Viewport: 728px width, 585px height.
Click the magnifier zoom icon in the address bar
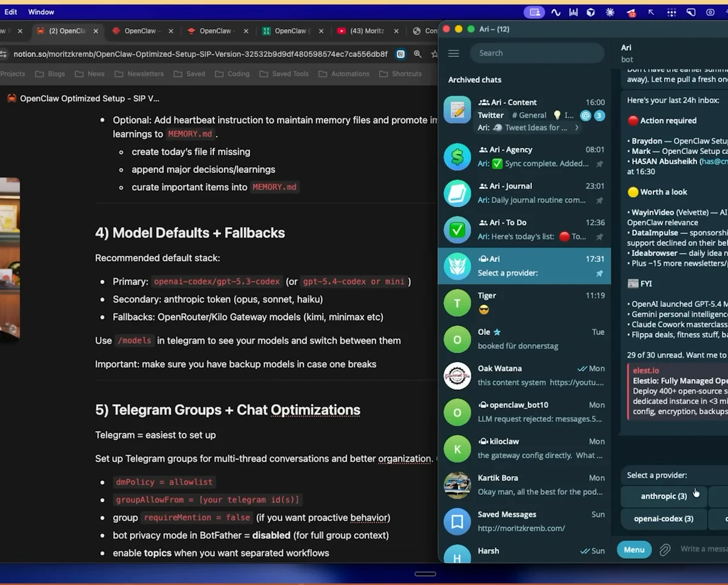416,53
